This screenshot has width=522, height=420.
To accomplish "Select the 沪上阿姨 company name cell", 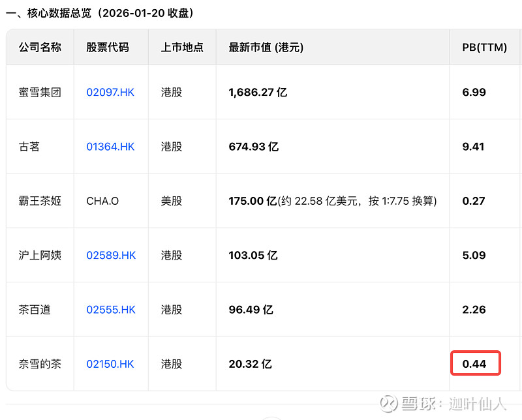I will pos(40,256).
